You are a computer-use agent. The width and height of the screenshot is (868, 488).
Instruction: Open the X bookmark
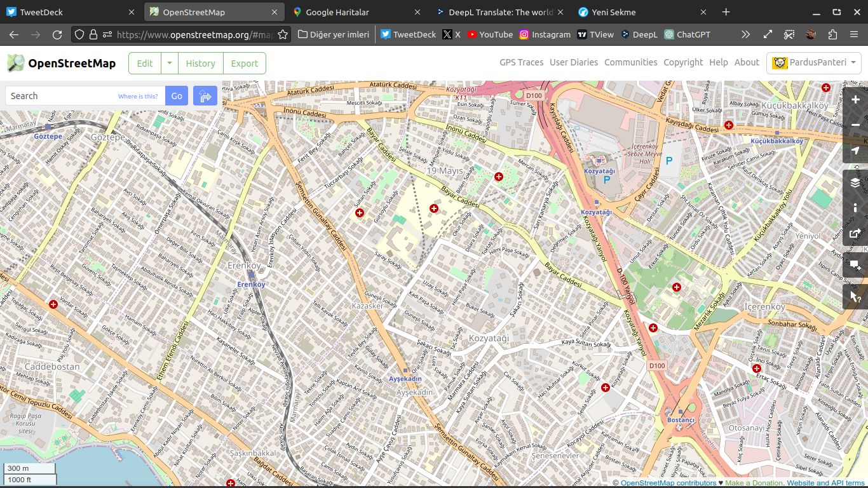(x=452, y=34)
